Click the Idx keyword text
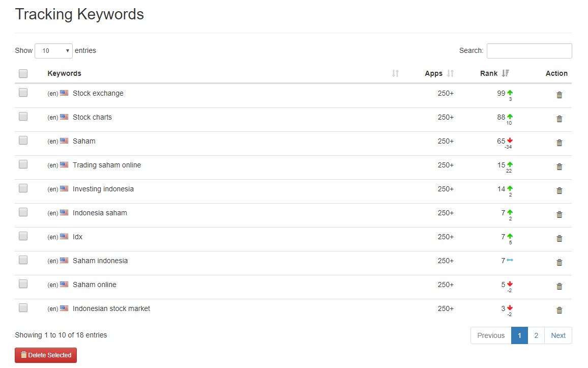The width and height of the screenshot is (588, 368). [78, 237]
